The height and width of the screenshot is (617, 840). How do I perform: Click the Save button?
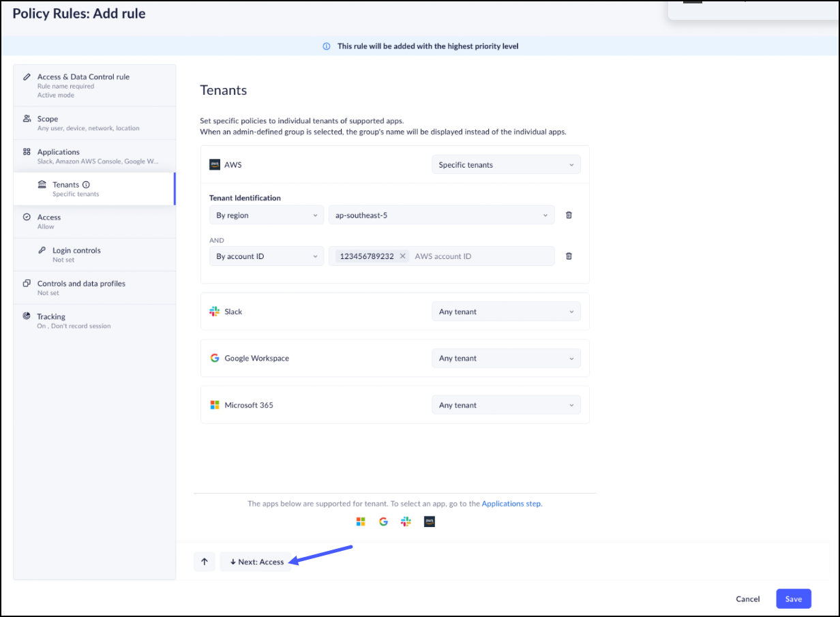coord(793,599)
